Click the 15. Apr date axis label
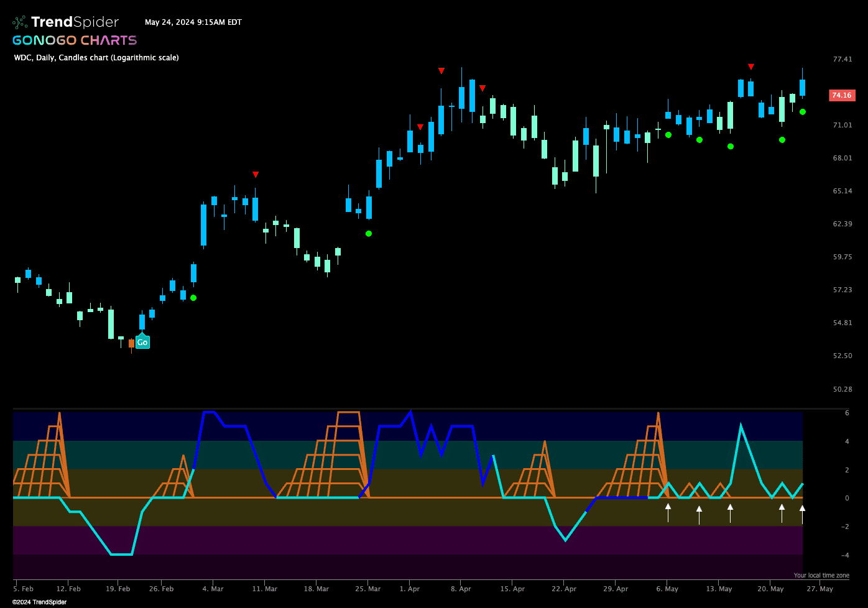Viewport: 868px width, 608px height. pos(513,589)
